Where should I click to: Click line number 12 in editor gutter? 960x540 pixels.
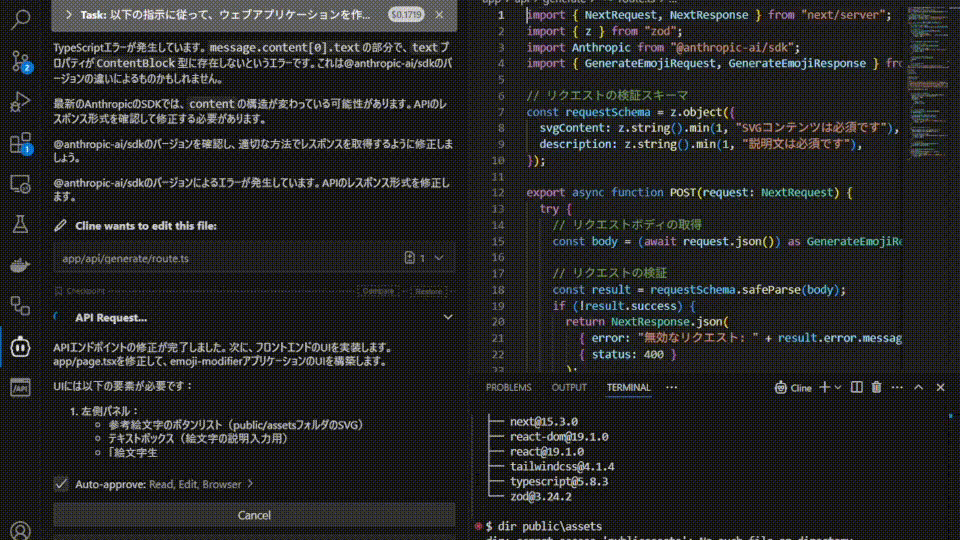498,192
